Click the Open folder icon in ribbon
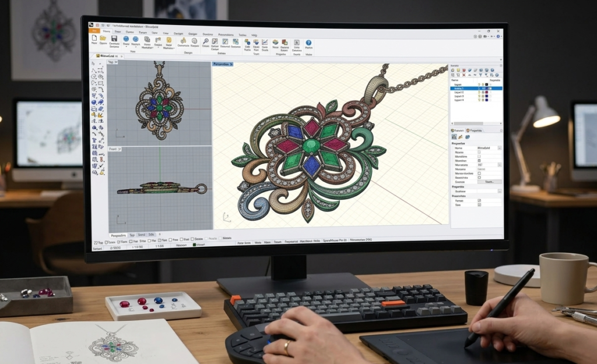The width and height of the screenshot is (597, 364). tap(103, 38)
